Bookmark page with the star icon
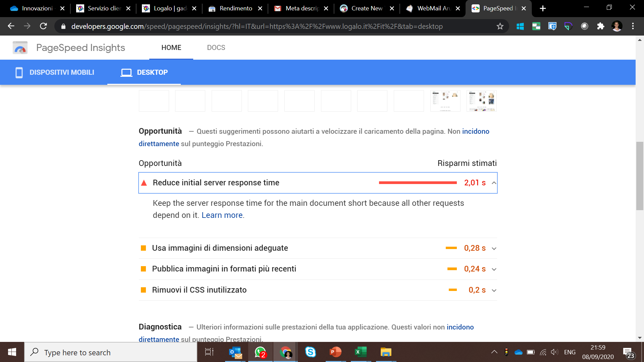The height and width of the screenshot is (362, 644). point(500,26)
